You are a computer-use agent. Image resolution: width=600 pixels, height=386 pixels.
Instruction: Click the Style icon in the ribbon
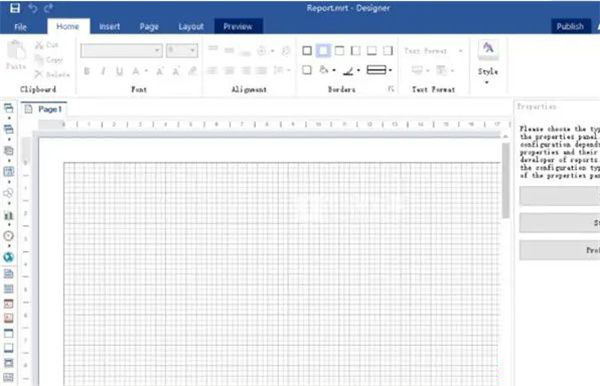[488, 50]
